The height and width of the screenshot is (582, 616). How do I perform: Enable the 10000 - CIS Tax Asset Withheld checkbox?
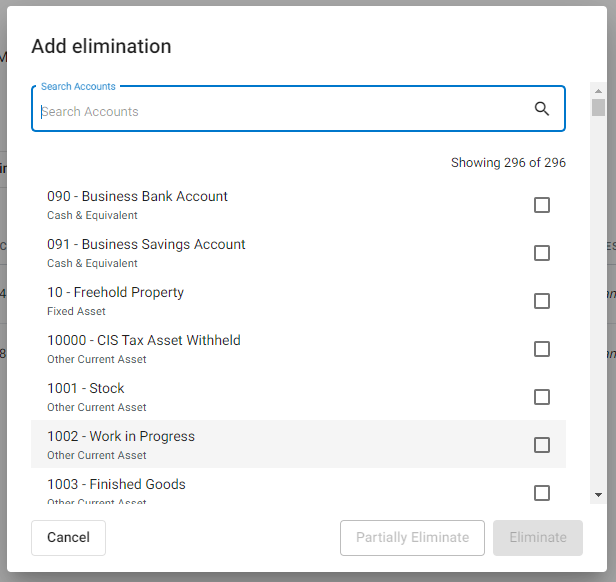[x=542, y=349]
